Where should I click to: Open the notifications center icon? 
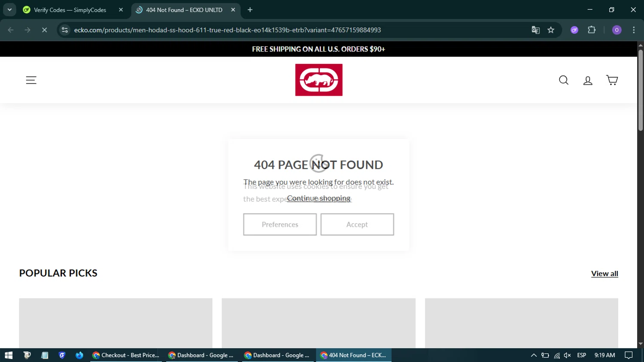click(629, 355)
